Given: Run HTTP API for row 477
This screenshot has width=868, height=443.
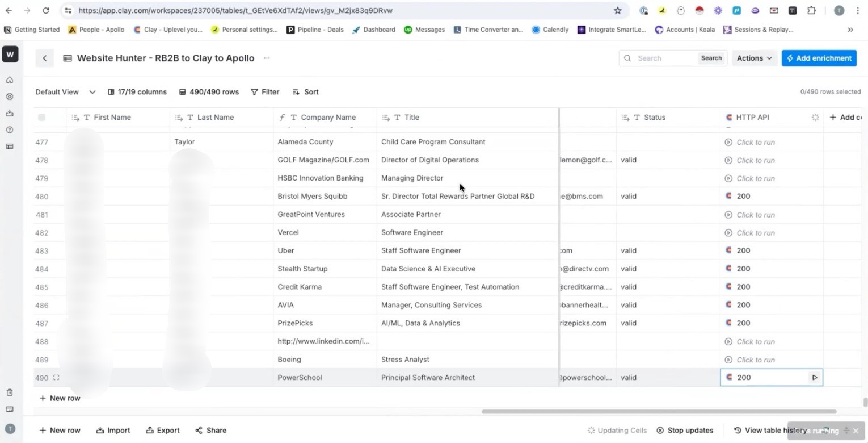Looking at the screenshot, I should point(749,142).
